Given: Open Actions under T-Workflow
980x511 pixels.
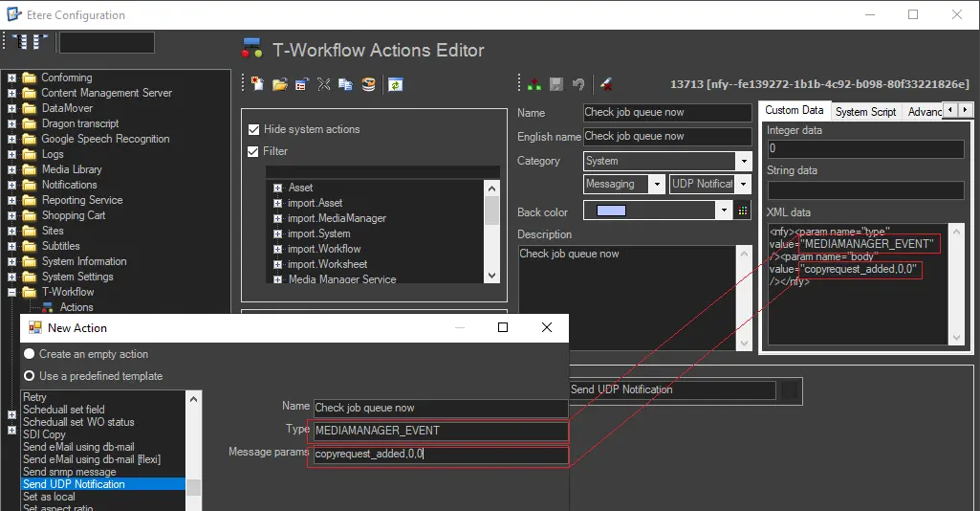Looking at the screenshot, I should pos(76,307).
